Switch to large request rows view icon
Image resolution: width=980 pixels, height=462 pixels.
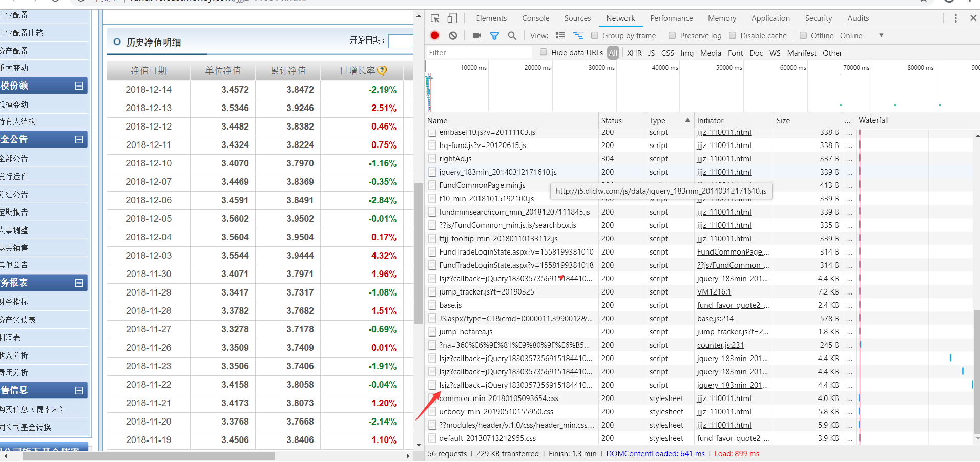(560, 35)
